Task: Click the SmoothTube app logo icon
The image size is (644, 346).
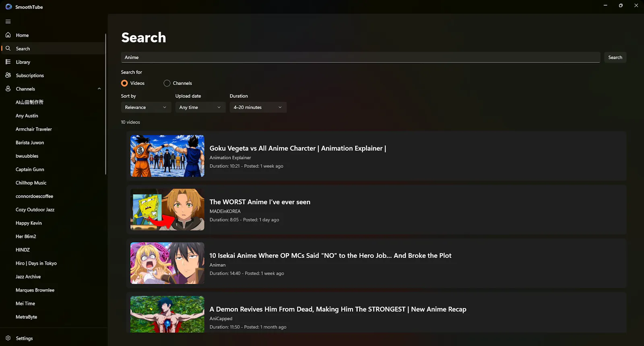Action: [x=8, y=7]
